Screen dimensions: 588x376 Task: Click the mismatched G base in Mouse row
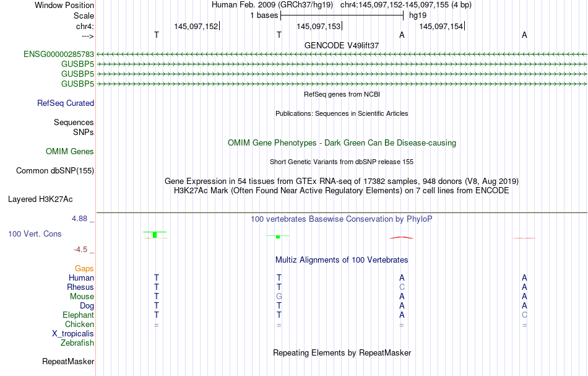point(279,297)
